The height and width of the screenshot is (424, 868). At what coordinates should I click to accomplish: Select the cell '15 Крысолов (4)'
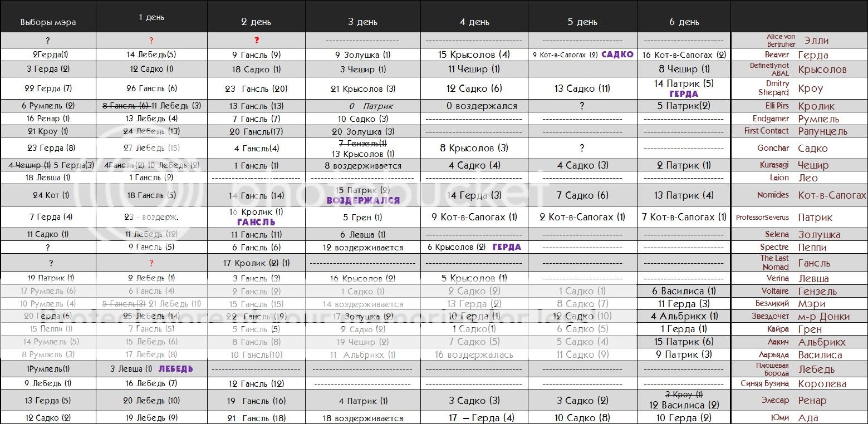pyautogui.click(x=474, y=55)
